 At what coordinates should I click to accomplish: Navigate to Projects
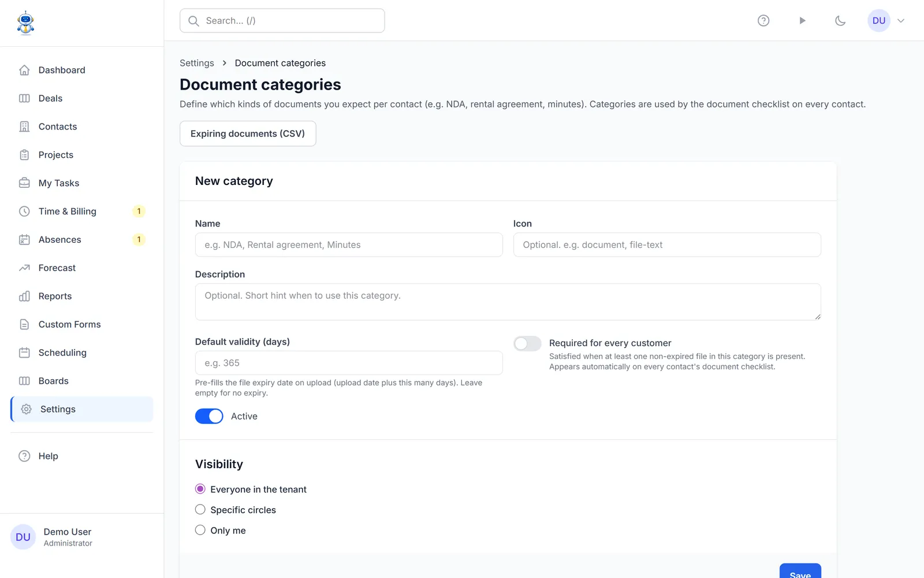[x=82, y=155]
